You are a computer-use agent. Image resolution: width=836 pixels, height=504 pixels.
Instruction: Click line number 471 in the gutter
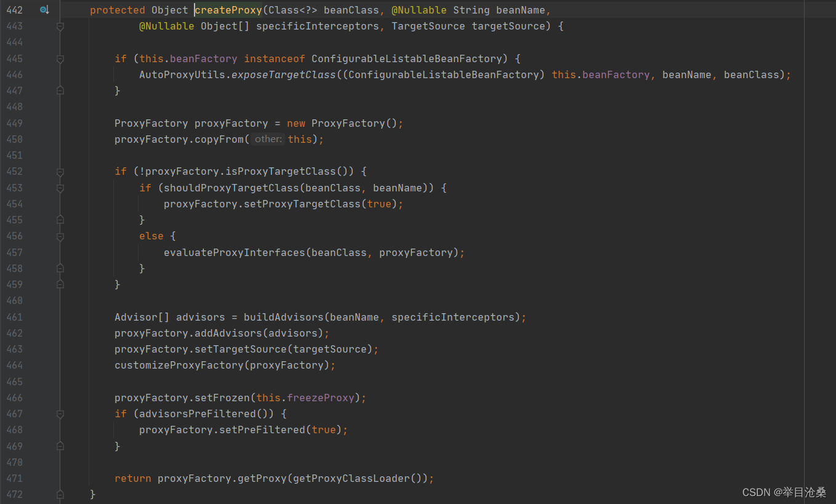coord(15,478)
